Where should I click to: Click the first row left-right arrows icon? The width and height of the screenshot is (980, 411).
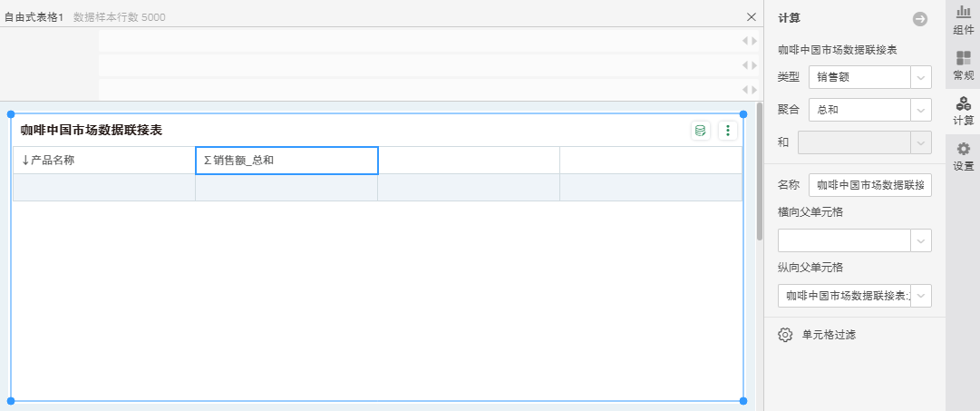click(x=749, y=41)
